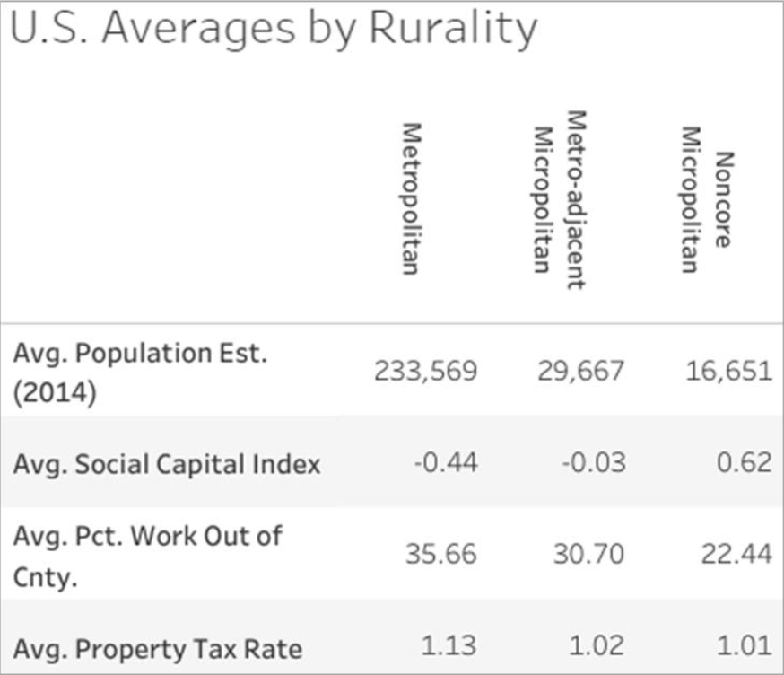Select the 16,651 population cell
784x675 pixels.
pyautogui.click(x=727, y=371)
